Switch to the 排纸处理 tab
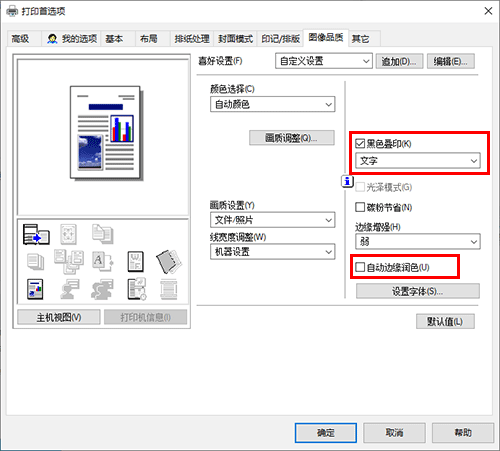 coord(192,39)
